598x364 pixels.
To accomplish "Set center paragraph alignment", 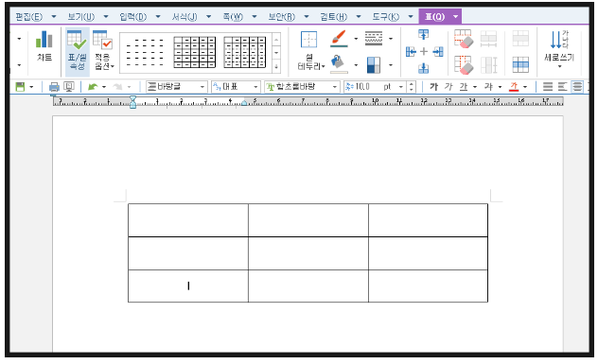I will pyautogui.click(x=577, y=87).
